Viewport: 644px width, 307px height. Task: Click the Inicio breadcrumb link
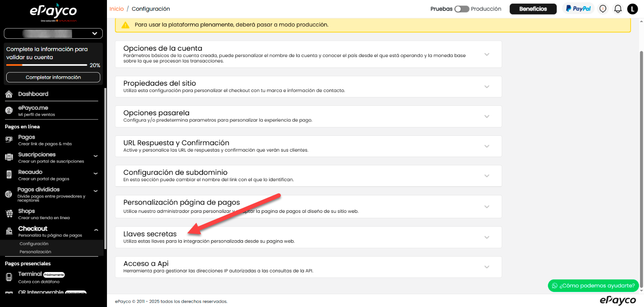pos(116,9)
